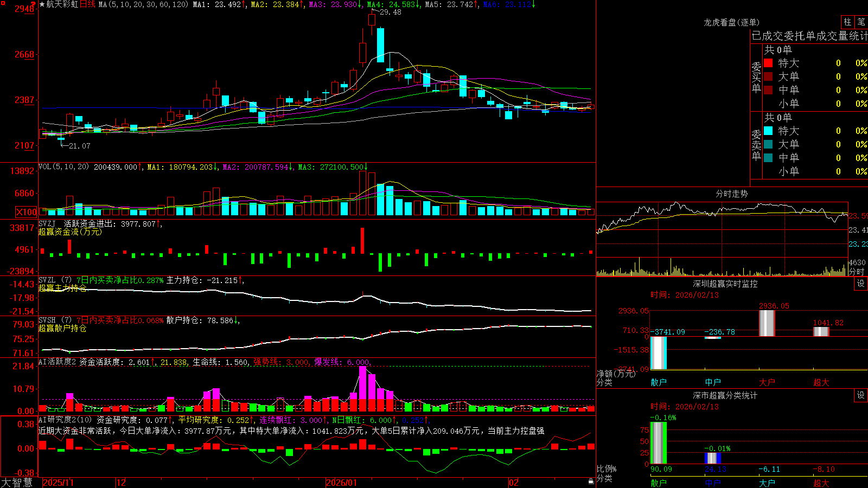868x488 pixels.
Task: Click the SVZL (7) indicator label
Action: [55, 280]
